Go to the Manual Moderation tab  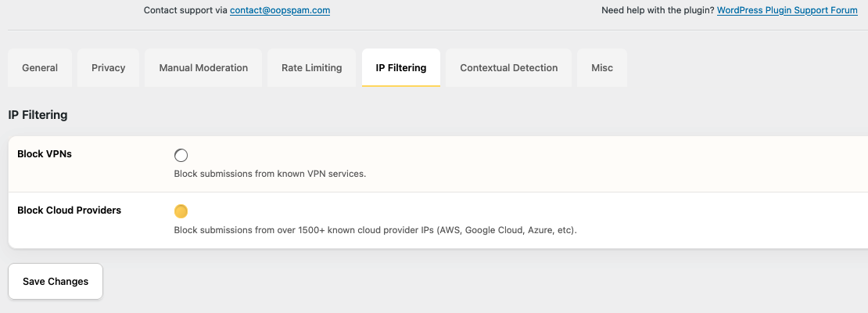[203, 68]
